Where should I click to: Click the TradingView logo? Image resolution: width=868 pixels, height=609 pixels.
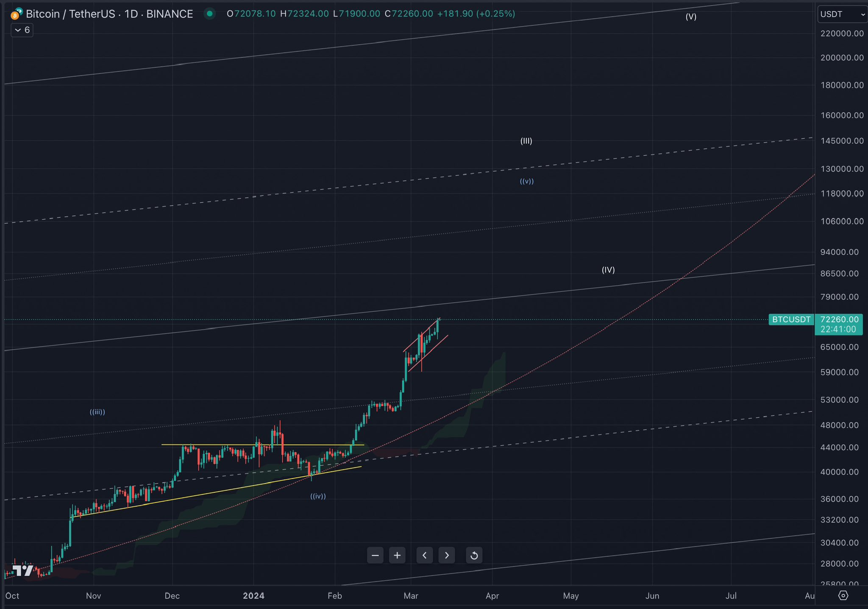click(22, 570)
